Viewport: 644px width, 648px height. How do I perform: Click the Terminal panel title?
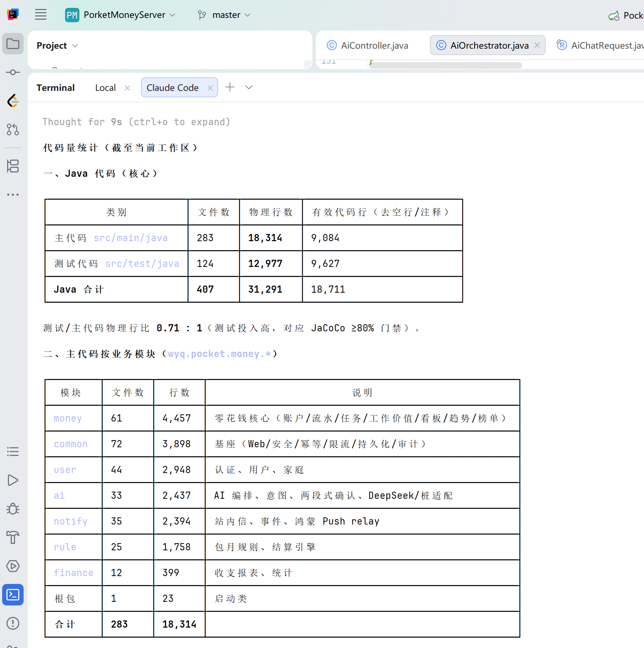coord(55,88)
